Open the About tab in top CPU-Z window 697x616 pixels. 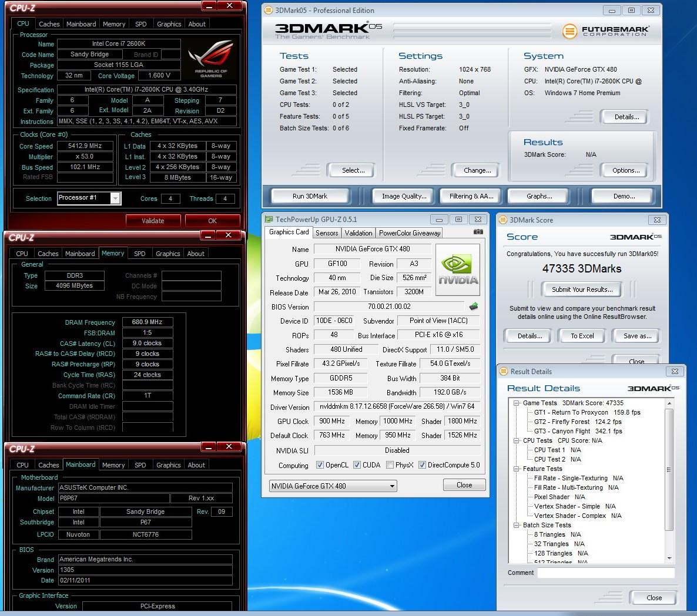click(197, 24)
